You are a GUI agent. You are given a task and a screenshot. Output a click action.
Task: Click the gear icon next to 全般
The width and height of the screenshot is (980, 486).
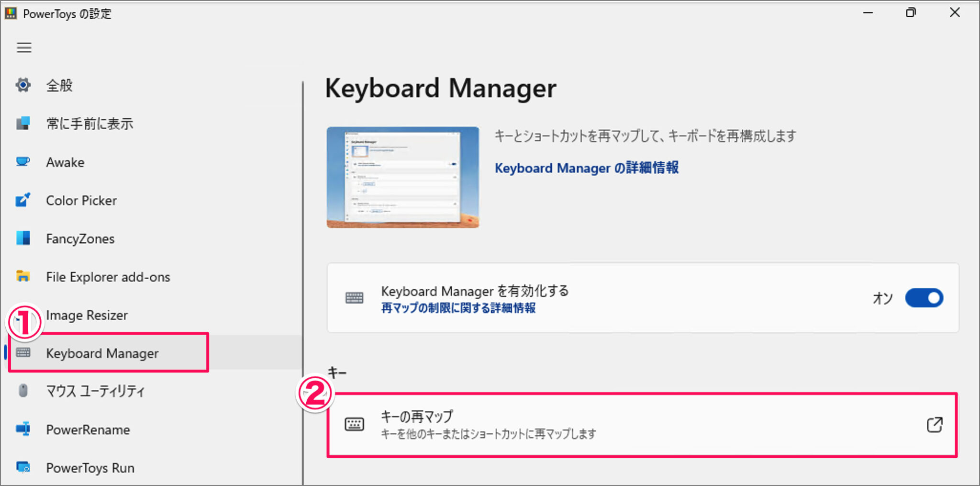23,85
